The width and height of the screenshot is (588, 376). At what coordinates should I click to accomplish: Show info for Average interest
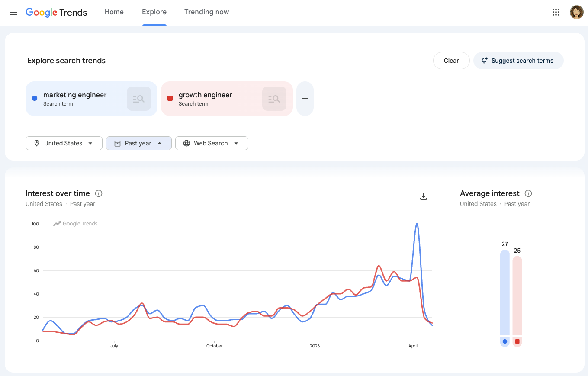point(528,193)
